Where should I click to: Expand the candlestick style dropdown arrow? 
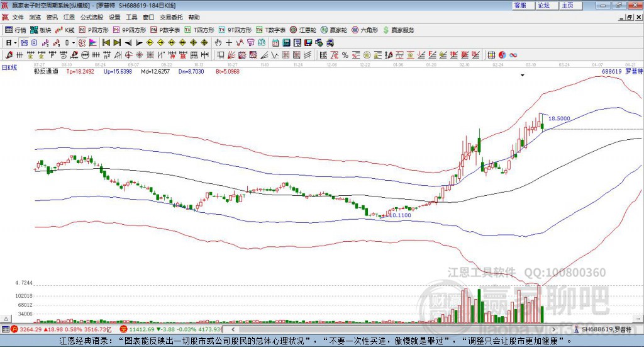[x=74, y=43]
